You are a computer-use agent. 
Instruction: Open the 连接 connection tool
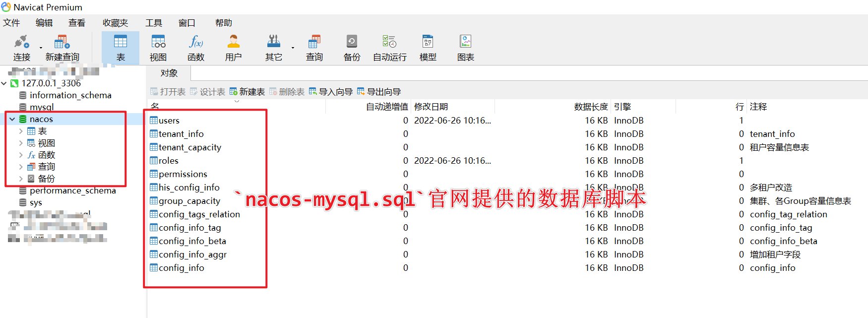tap(21, 48)
